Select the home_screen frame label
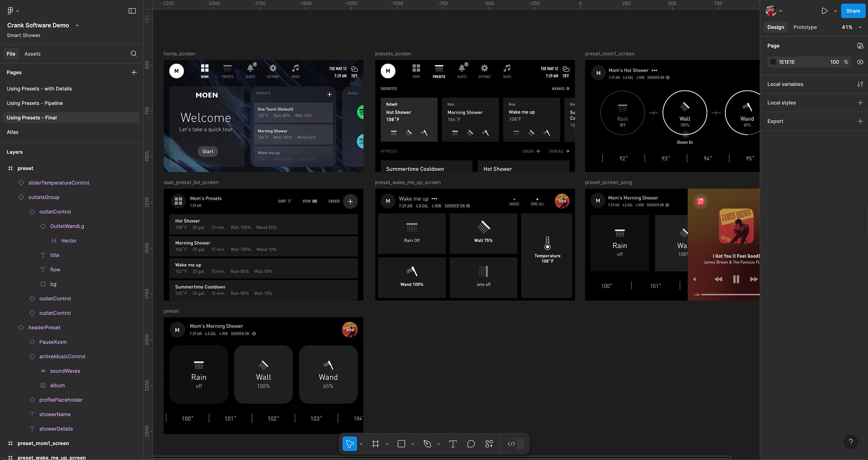Screen dimensions: 868x460 click(x=179, y=54)
